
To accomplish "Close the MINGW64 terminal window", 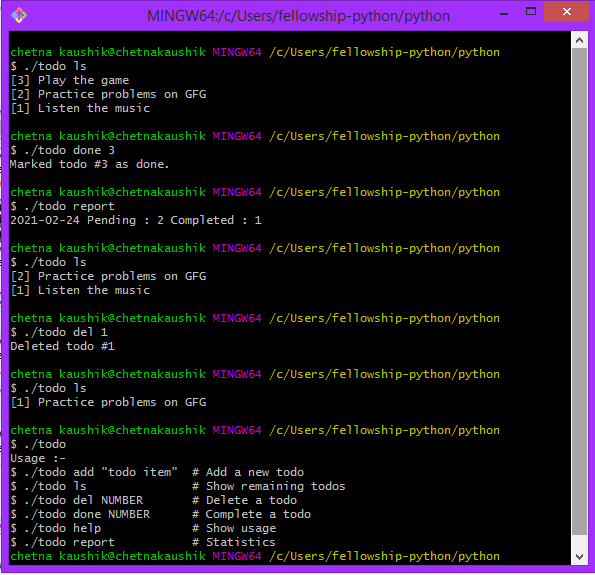I will click(x=567, y=11).
